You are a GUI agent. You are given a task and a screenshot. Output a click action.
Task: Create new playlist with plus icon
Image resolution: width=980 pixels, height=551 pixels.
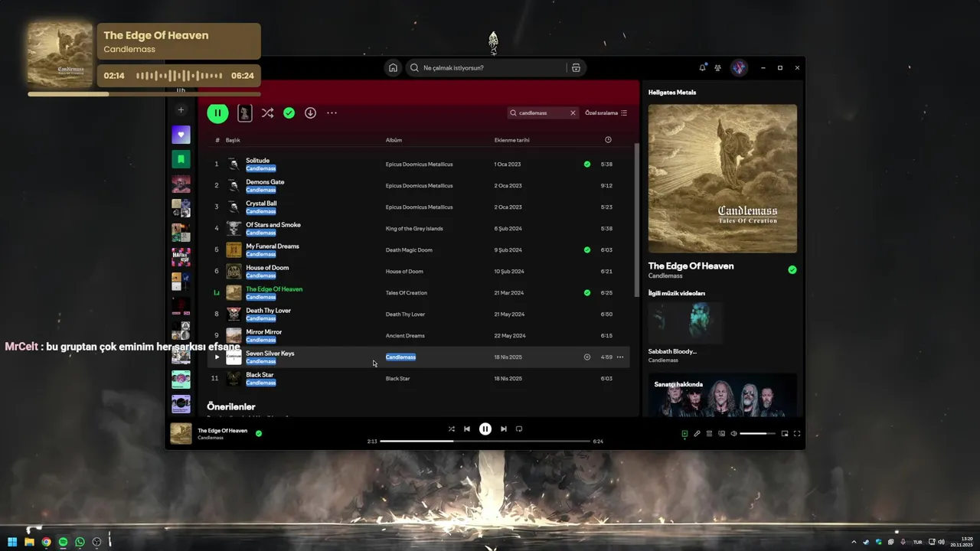(181, 110)
